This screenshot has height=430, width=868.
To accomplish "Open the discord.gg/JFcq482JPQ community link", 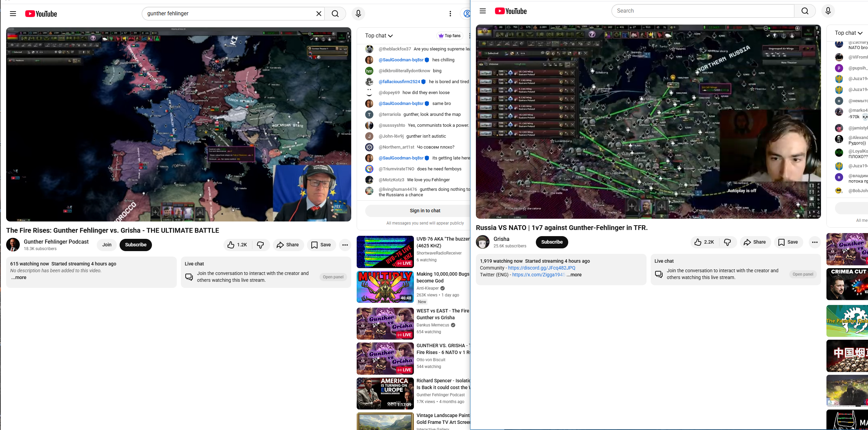I will point(542,268).
